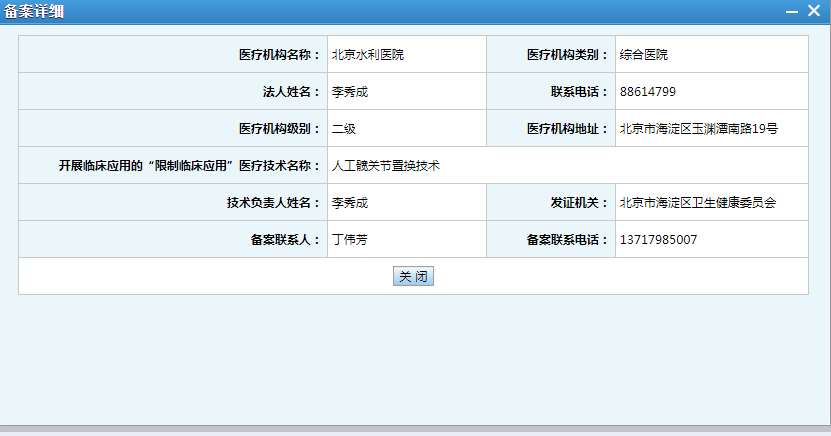Viewport: 831px width, 436px height.
Task: Click the phone number 88614799
Action: pos(647,92)
